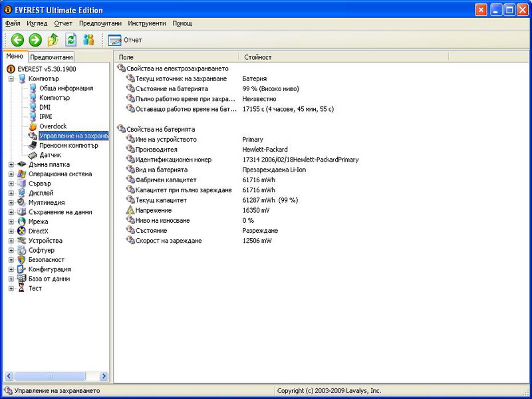Image resolution: width=532 pixels, height=399 pixels.
Task: Click the Безопасност shield icon
Action: [x=21, y=259]
